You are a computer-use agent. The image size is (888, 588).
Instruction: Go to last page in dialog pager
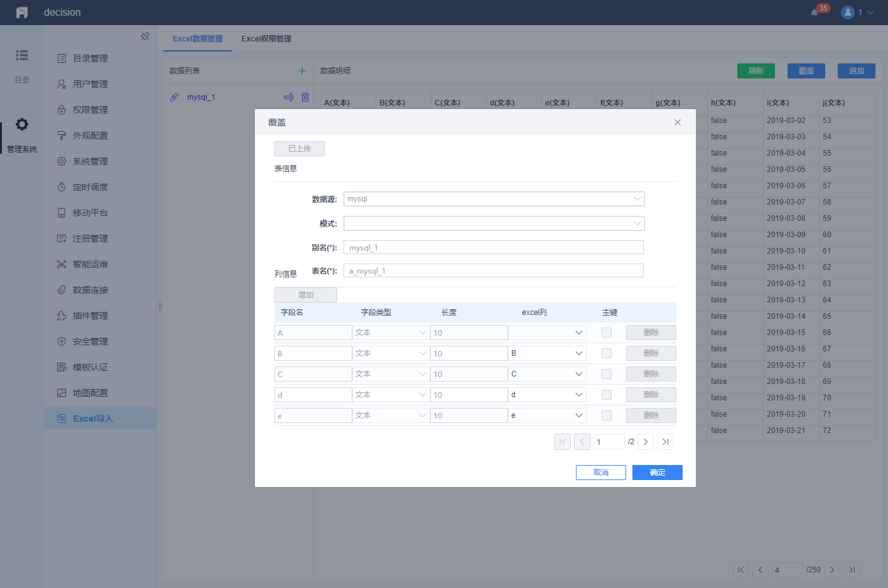click(x=665, y=442)
